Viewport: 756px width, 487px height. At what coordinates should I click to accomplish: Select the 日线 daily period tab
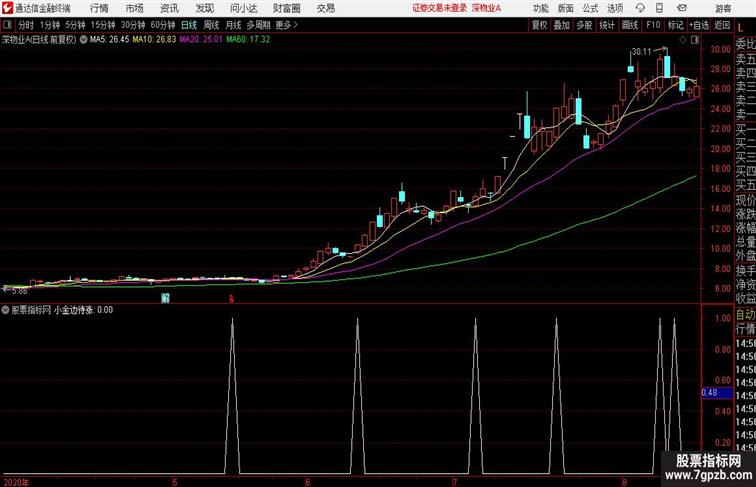click(189, 25)
